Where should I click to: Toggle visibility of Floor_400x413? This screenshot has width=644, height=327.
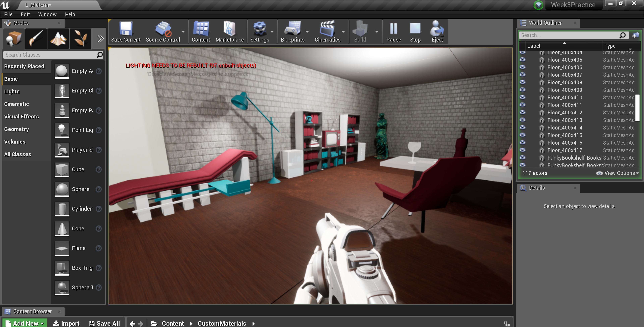523,120
